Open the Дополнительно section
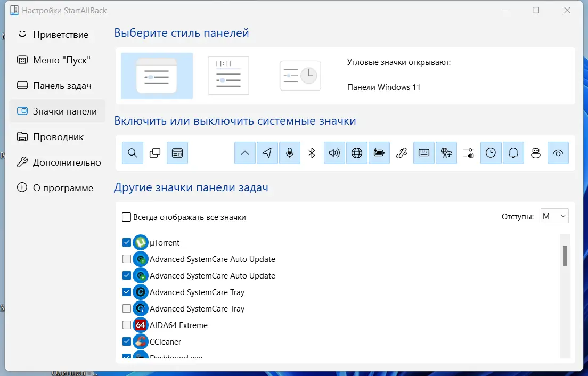The image size is (588, 376). click(x=57, y=162)
